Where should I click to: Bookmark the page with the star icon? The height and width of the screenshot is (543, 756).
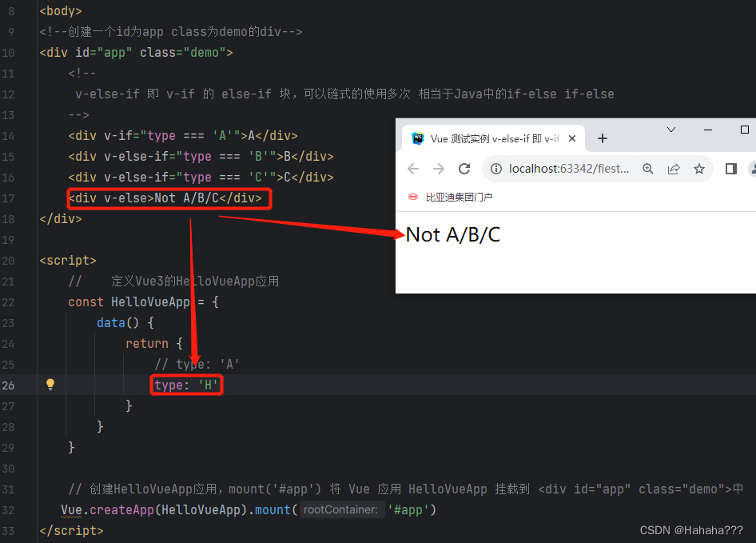coord(699,169)
